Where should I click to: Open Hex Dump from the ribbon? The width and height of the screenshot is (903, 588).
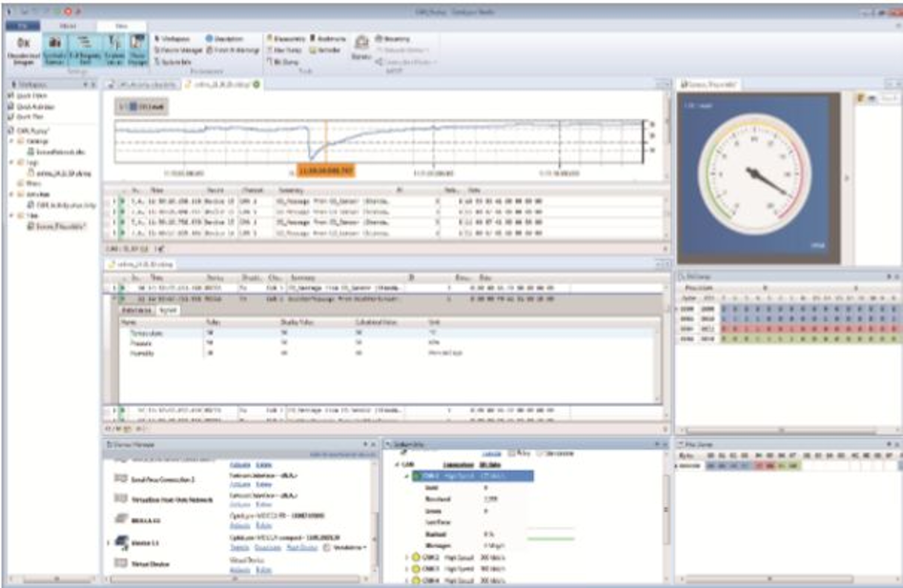click(x=284, y=51)
